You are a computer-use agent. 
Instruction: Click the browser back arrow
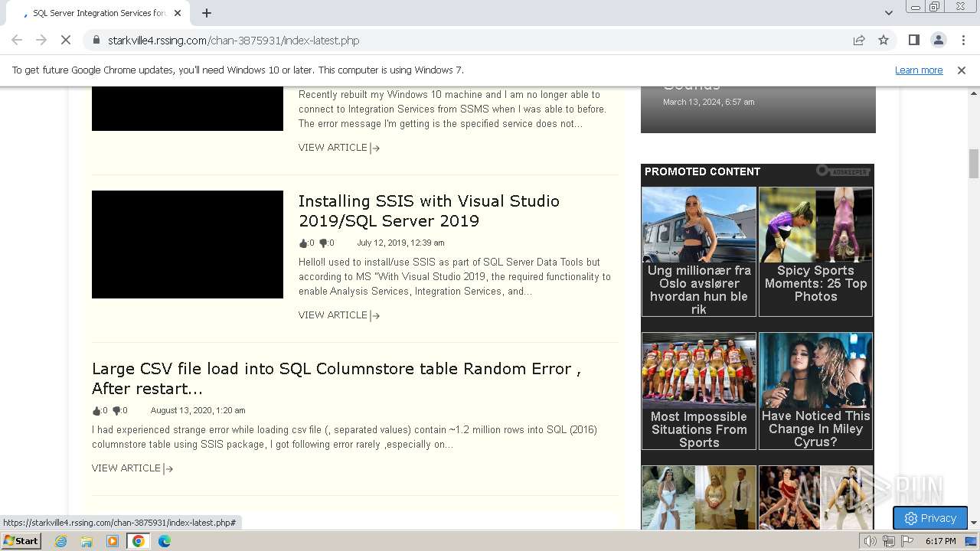coord(17,41)
